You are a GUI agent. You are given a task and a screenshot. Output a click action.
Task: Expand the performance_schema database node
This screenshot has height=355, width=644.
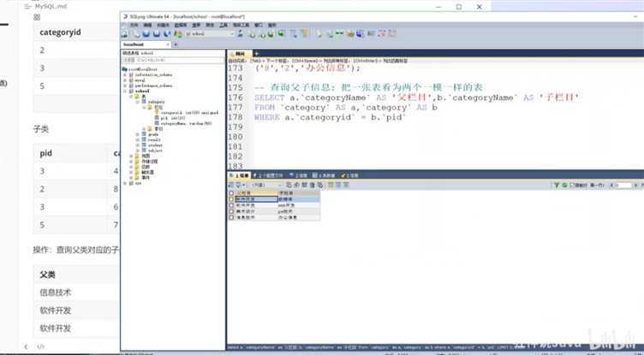tap(125, 86)
